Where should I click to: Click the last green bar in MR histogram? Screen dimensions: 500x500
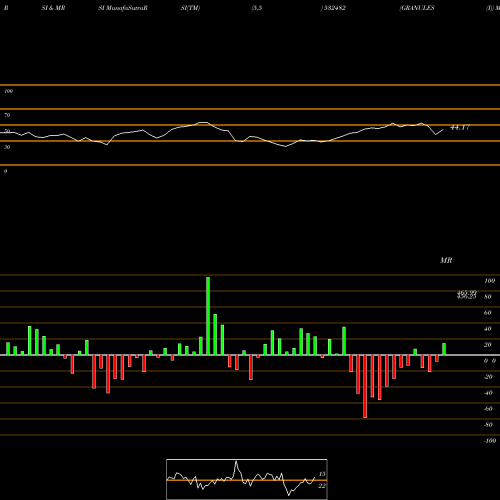pos(444,349)
